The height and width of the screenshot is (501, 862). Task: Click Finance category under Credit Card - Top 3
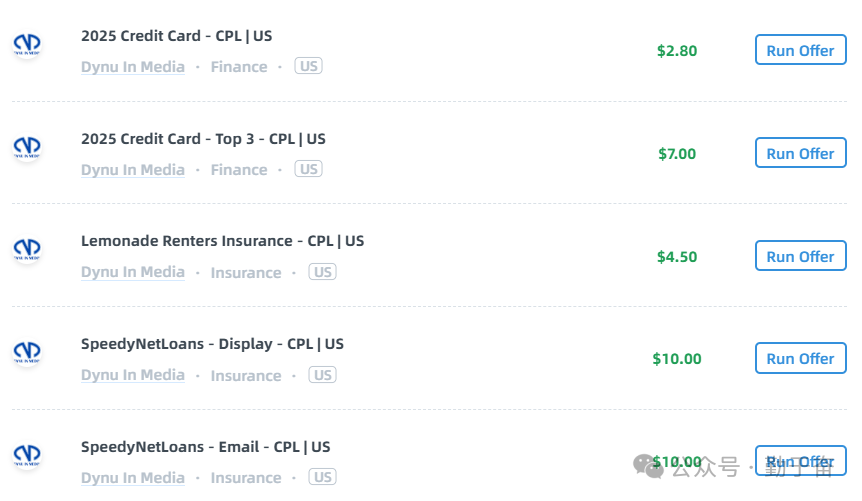pos(239,170)
